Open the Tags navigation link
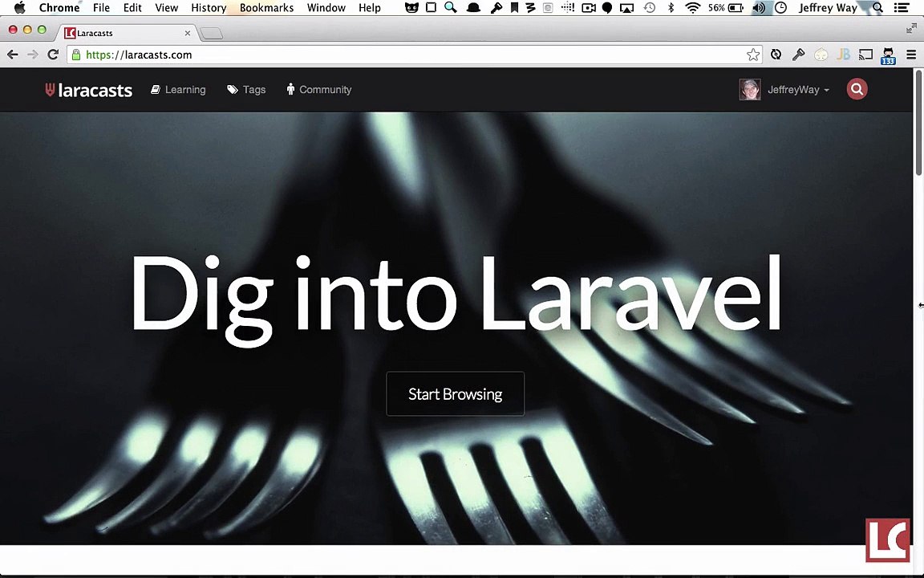Image resolution: width=924 pixels, height=578 pixels. (246, 90)
